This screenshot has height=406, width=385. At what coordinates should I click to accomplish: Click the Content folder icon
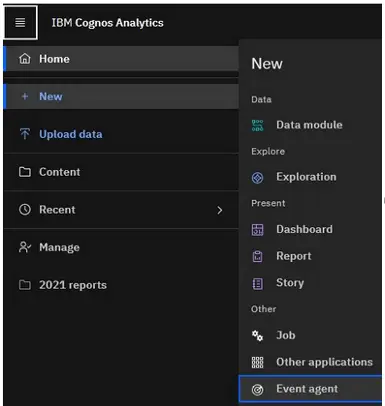(x=25, y=172)
